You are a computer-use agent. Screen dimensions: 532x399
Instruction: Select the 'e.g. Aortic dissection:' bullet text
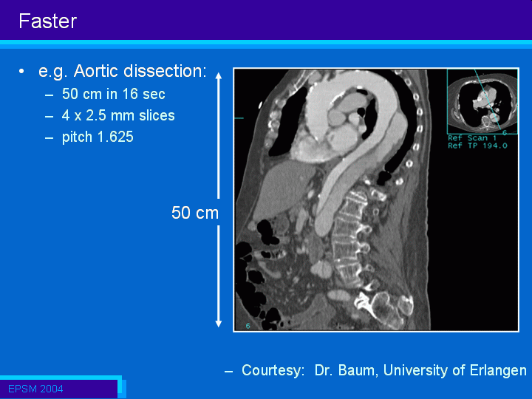[123, 71]
